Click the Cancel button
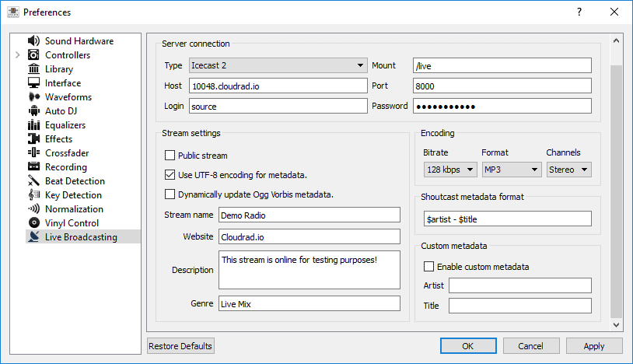 coord(531,346)
